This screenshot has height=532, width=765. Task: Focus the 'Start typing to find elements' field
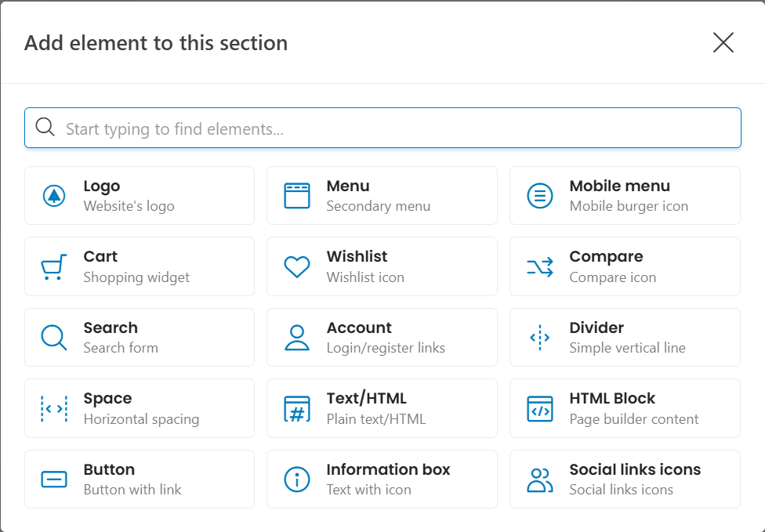tap(392, 128)
